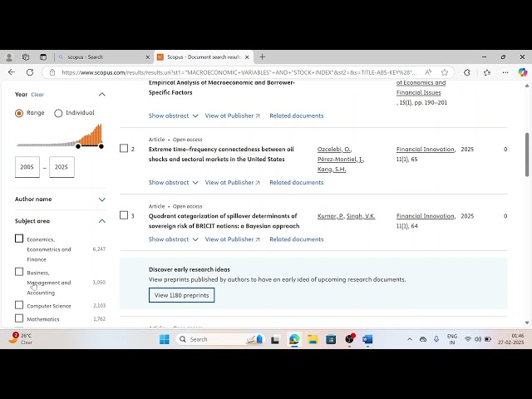The height and width of the screenshot is (399, 532).
Task: Open the Copilot icon
Action: tap(523, 72)
